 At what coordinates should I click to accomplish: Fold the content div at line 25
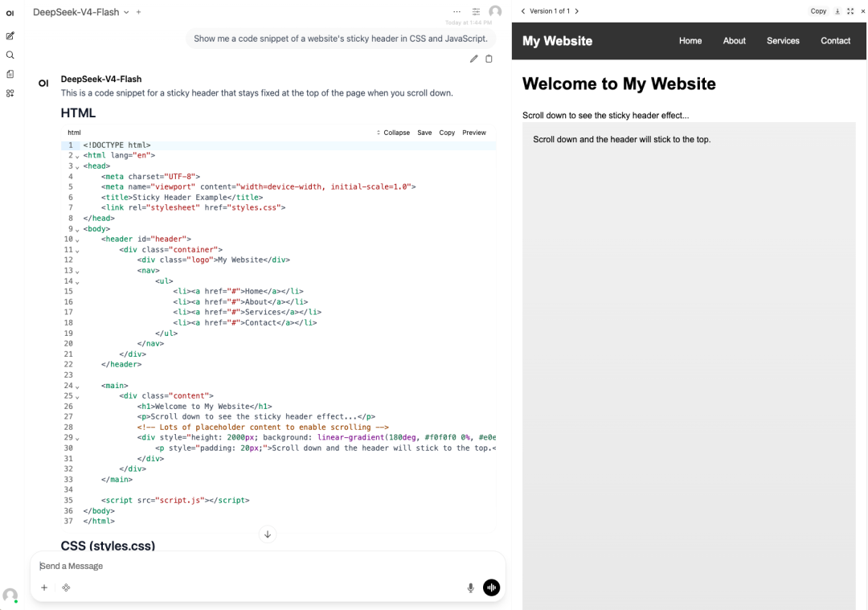tap(77, 397)
